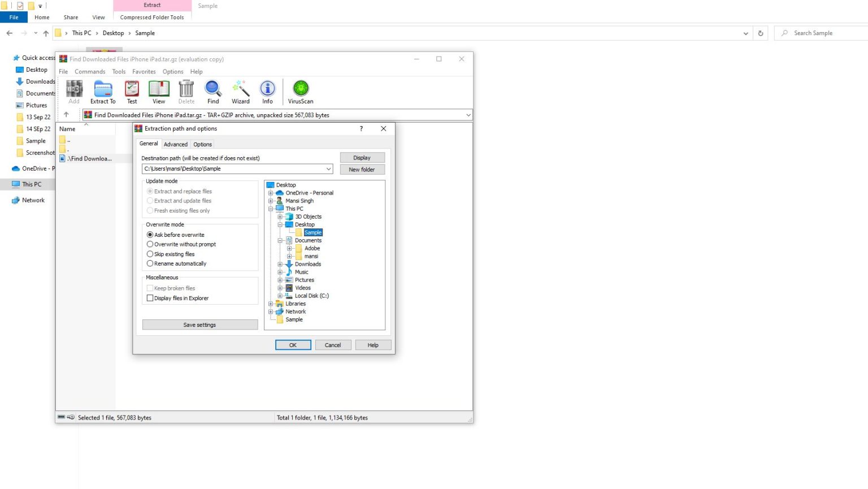Switch to the Advanced tab

[176, 144]
